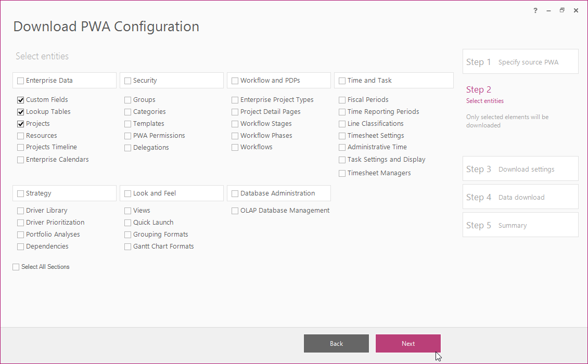Enable OLAP Database Management checkbox

[x=235, y=211]
